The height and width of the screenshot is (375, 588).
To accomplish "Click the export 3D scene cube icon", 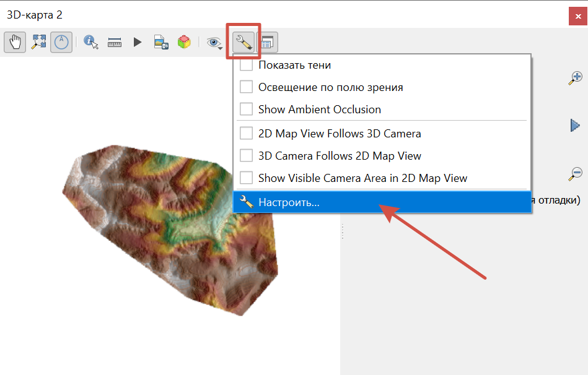I will (184, 42).
